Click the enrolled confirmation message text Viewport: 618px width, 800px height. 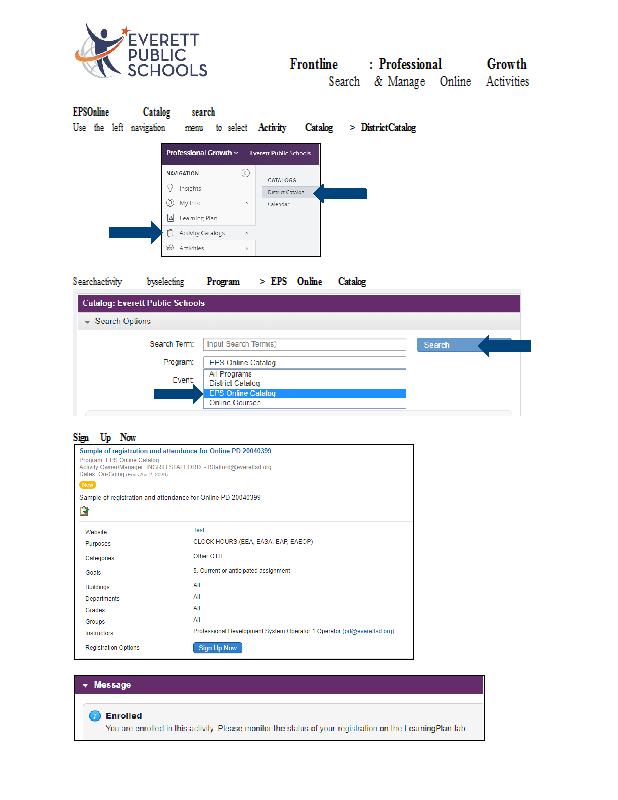click(x=285, y=728)
